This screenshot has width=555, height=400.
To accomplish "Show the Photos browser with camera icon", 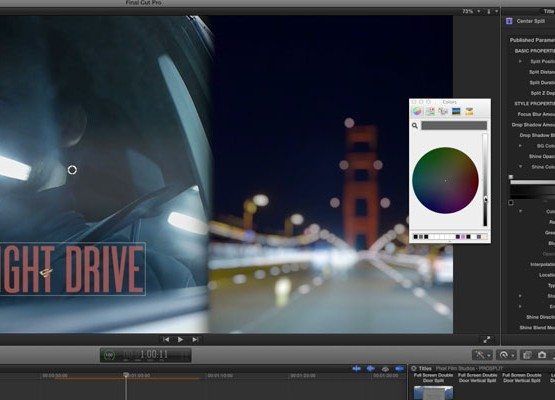I will point(542,355).
